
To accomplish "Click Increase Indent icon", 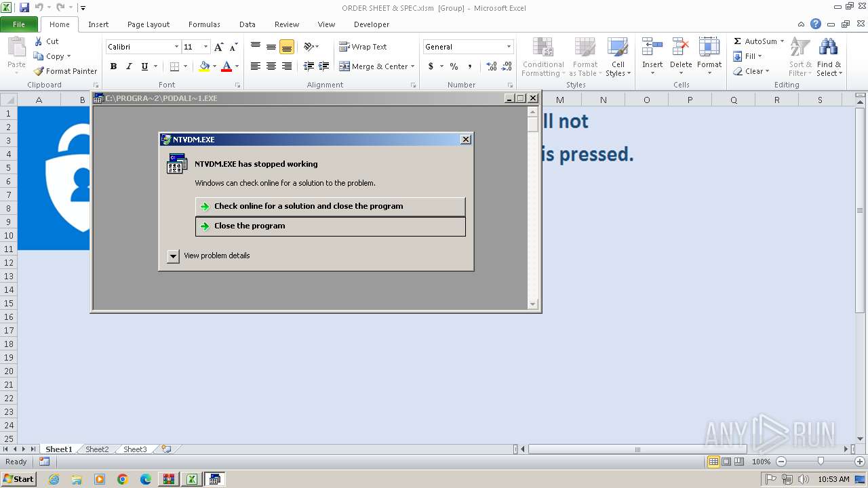I will coord(324,66).
